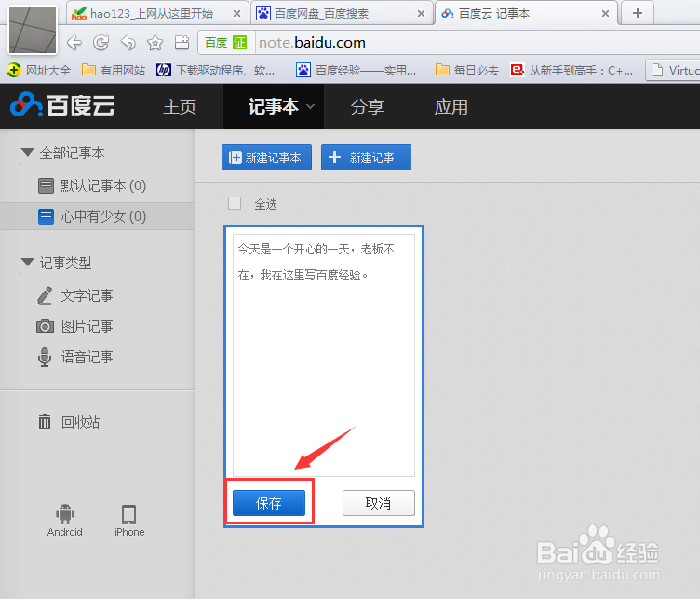Viewport: 700px width, 599px height.
Task: Click the 新建记事 button
Action: tap(366, 157)
